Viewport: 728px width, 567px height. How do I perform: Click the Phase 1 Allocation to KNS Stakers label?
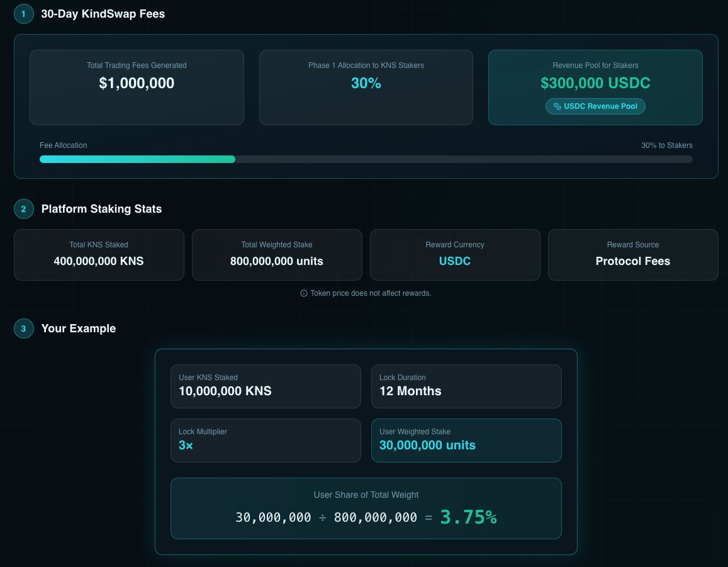click(366, 65)
